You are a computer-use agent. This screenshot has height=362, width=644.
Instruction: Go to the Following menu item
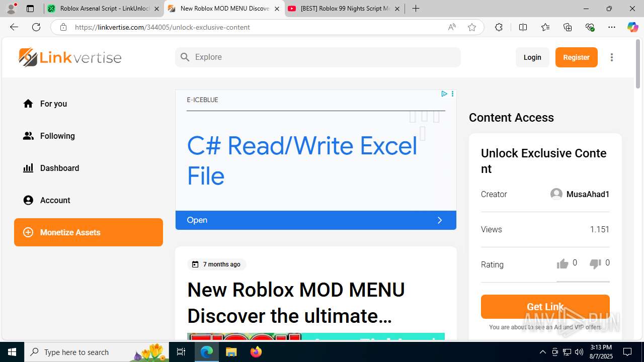click(89, 136)
